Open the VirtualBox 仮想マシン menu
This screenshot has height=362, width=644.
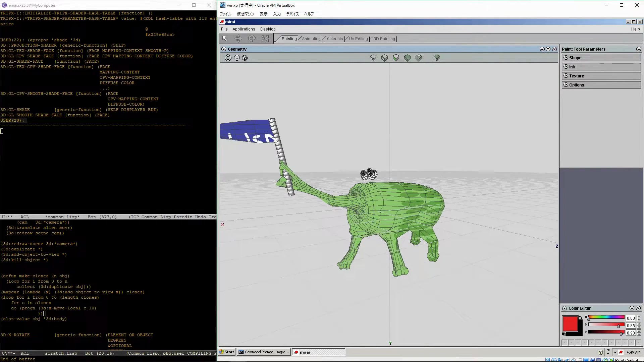click(x=246, y=14)
